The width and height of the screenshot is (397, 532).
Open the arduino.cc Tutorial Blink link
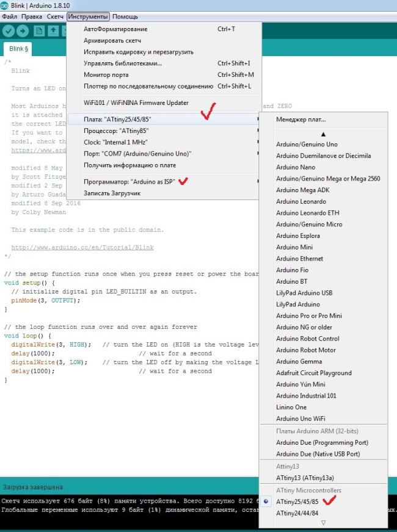82,248
